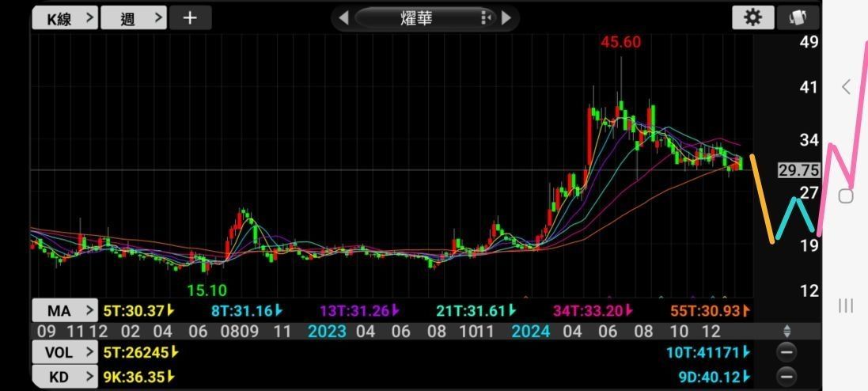This screenshot has height=391, width=868.
Task: Tap the rotate screen icon
Action: 798,17
